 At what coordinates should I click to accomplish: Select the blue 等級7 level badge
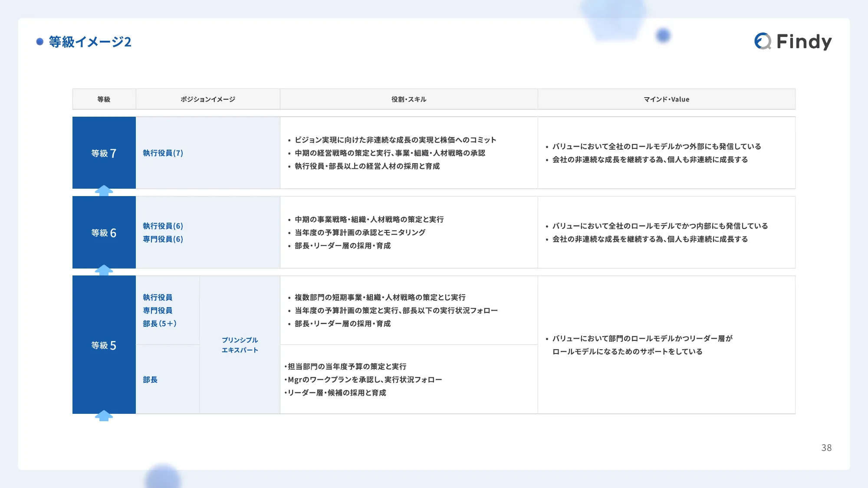pyautogui.click(x=104, y=153)
